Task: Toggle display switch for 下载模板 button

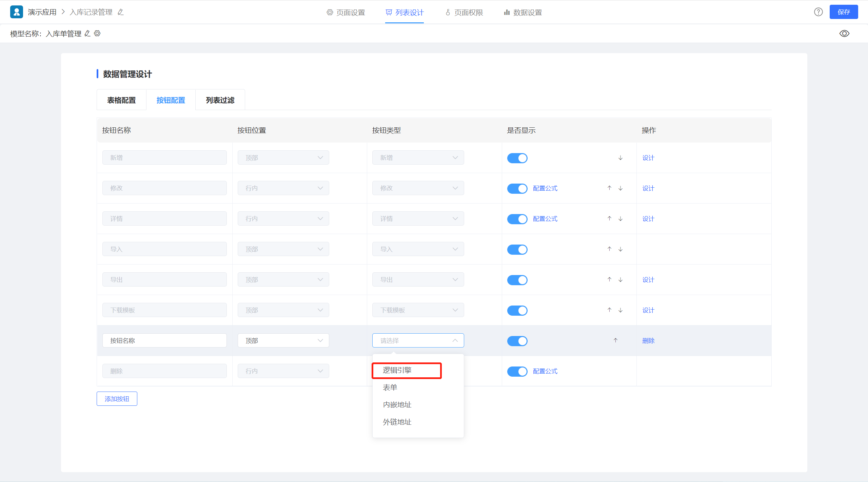Action: coord(517,311)
